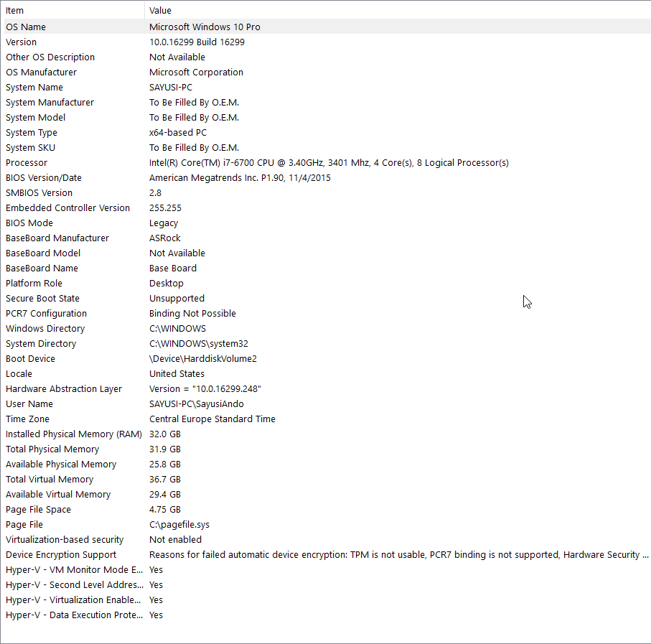The height and width of the screenshot is (644, 651).
Task: Select the BaseBoard Manufacturer row
Action: click(327, 238)
